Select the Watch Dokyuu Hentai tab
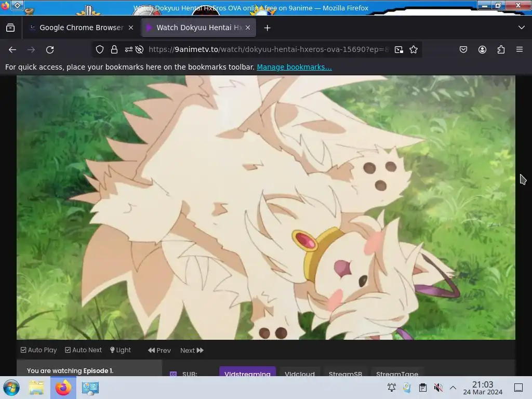The height and width of the screenshot is (399, 532). pyautogui.click(x=198, y=28)
